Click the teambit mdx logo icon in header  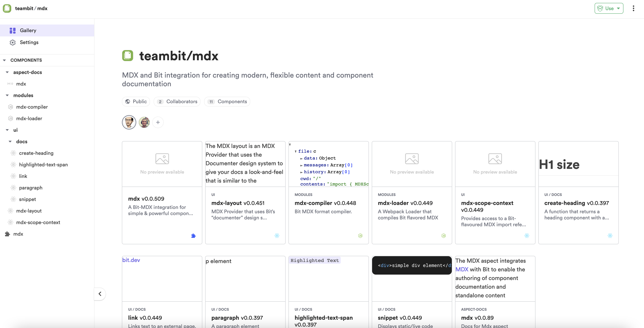pyautogui.click(x=7, y=8)
